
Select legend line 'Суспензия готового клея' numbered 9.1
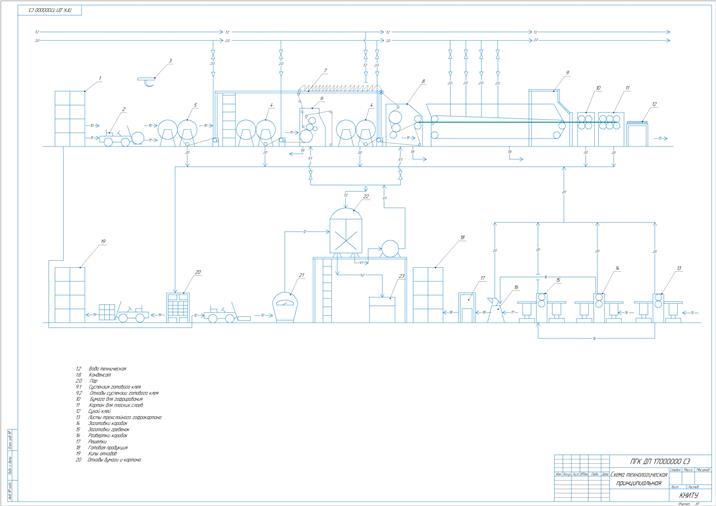click(x=115, y=387)
